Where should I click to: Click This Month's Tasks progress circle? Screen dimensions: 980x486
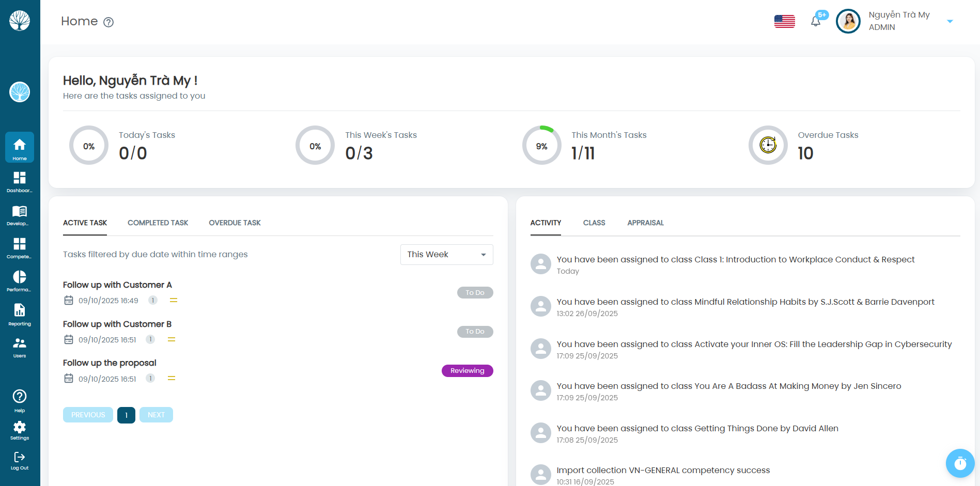pos(541,146)
